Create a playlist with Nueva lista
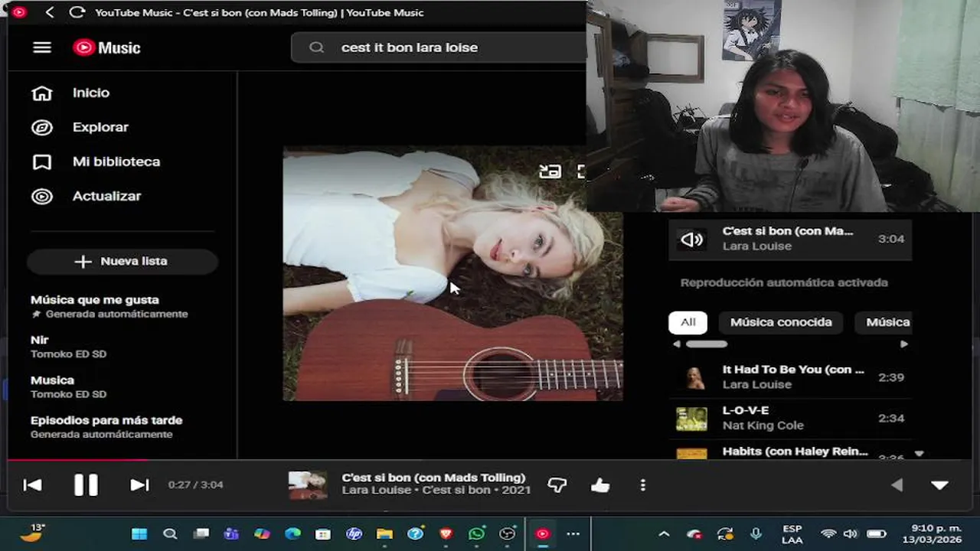Viewport: 980px width, 551px height. pyautogui.click(x=122, y=261)
